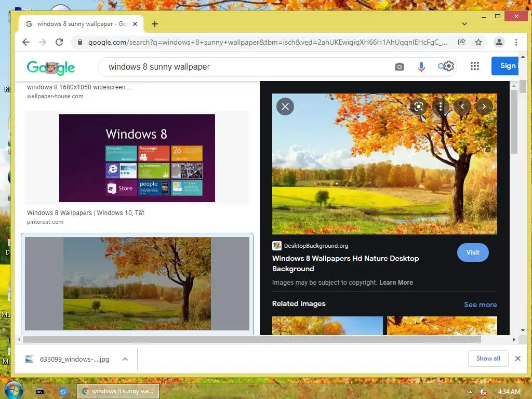The image size is (532, 399).
Task: Click the DesktopBackground.org source link
Action: pos(316,246)
